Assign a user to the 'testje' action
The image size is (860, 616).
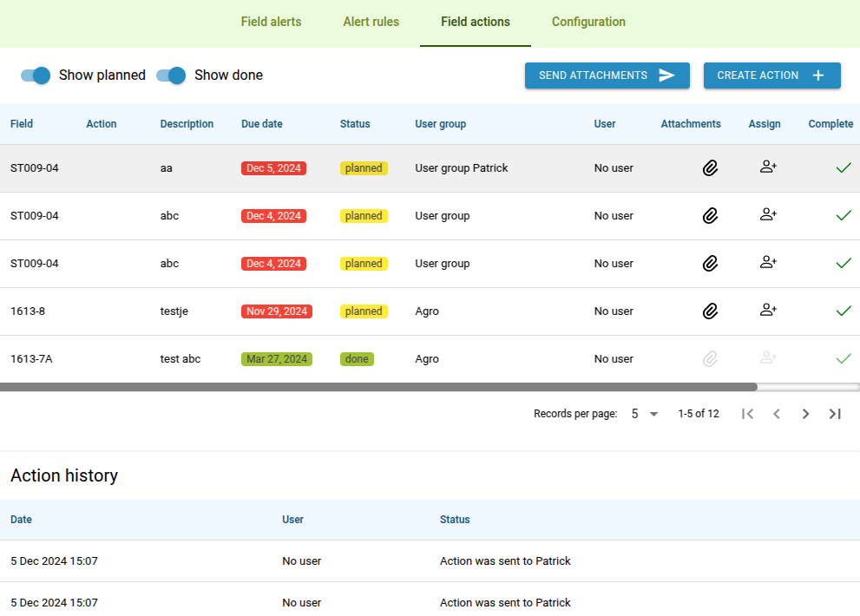point(767,311)
